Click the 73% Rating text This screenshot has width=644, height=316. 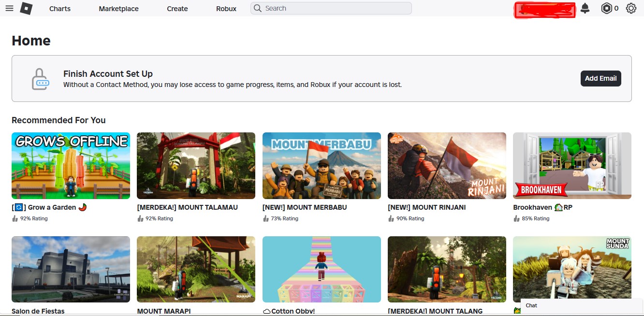coord(284,218)
